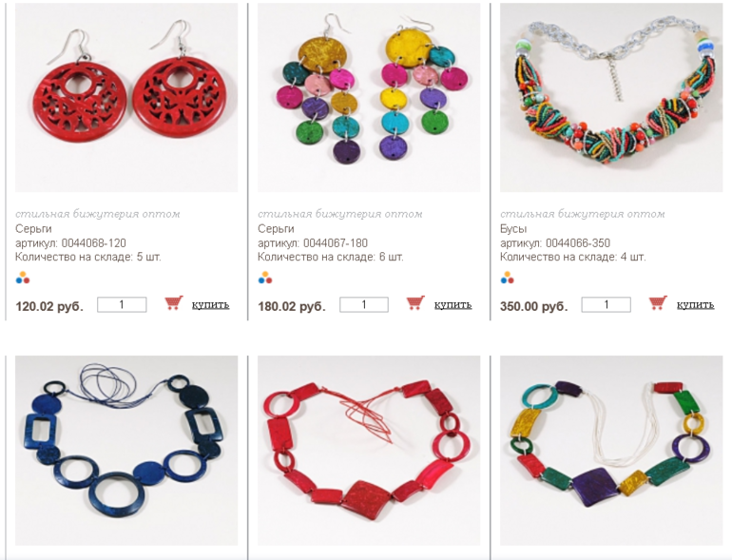This screenshot has width=732, height=560.
Task: Open the twisted multicolor bead necklace photo
Action: 611,98
